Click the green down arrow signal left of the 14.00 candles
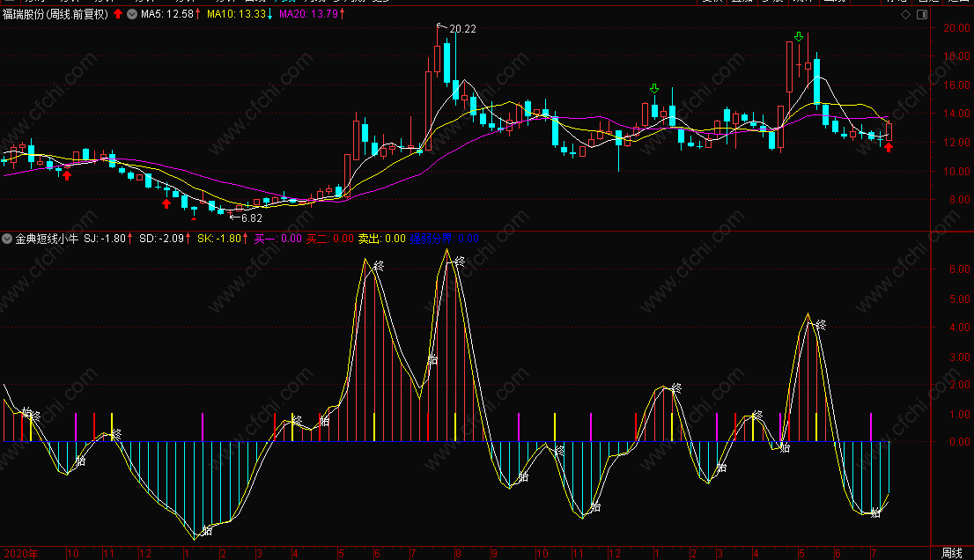The image size is (974, 560). click(654, 89)
